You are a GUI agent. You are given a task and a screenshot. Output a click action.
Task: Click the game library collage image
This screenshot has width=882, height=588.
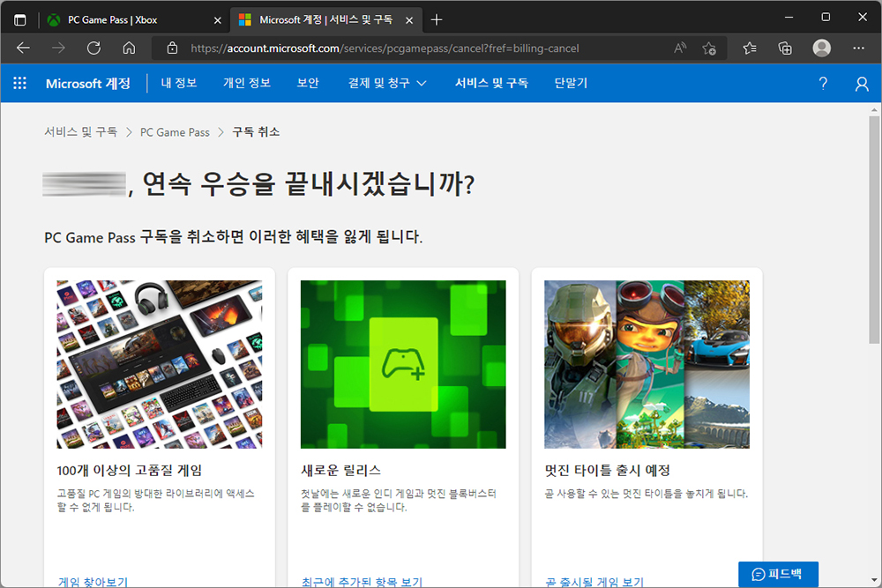tap(159, 364)
